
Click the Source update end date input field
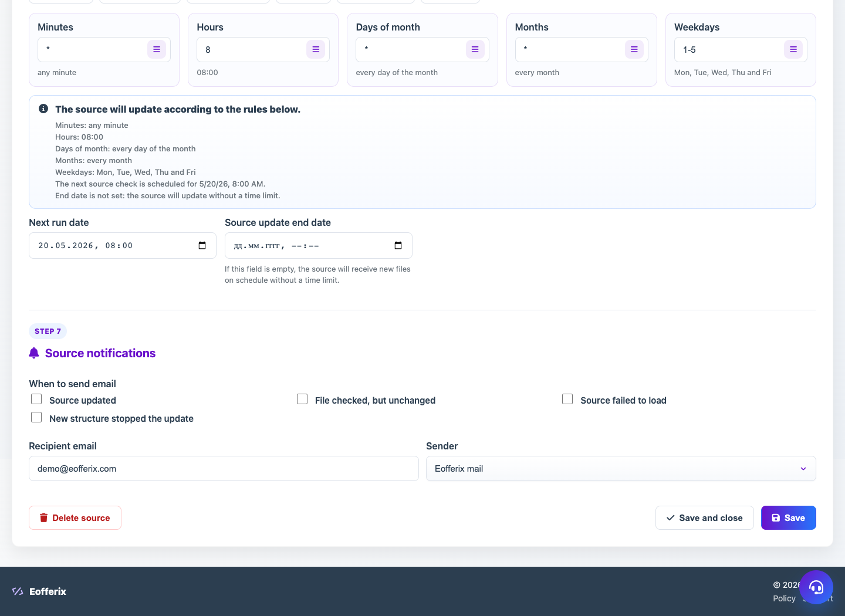319,245
